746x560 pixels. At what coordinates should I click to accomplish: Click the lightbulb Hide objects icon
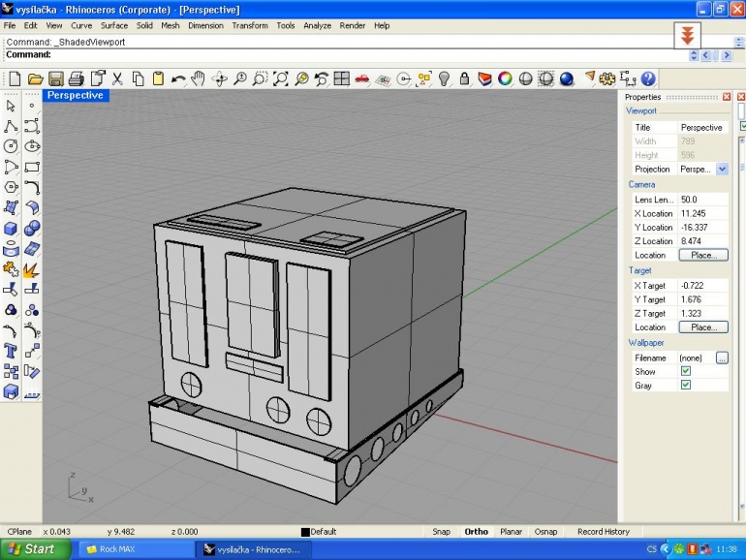[x=444, y=78]
